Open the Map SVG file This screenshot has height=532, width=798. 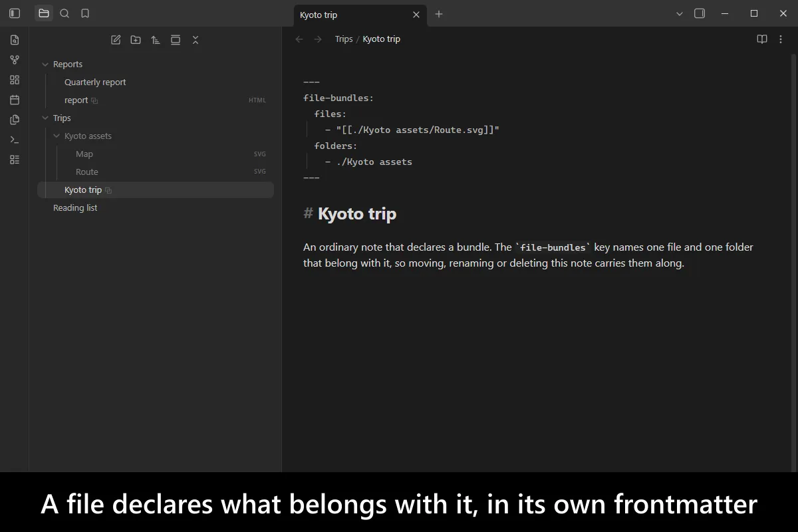click(84, 154)
